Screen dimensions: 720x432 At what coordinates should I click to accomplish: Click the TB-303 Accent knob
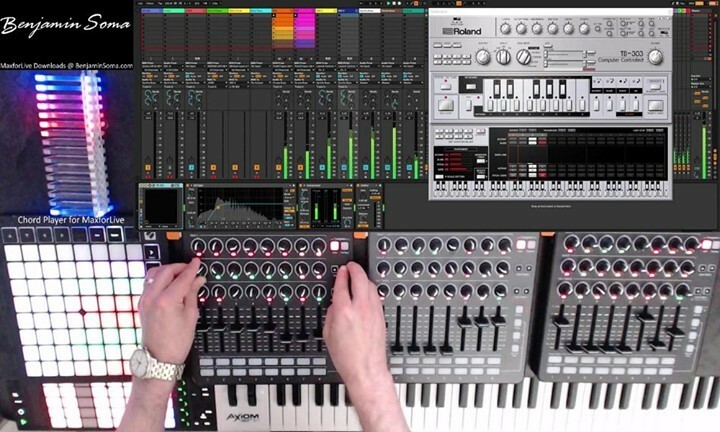coord(584,29)
